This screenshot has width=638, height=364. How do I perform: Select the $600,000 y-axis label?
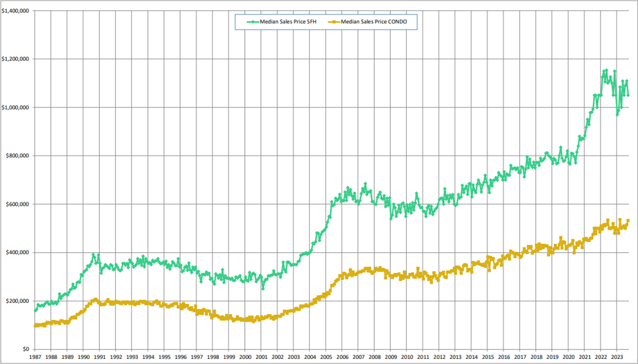18,205
